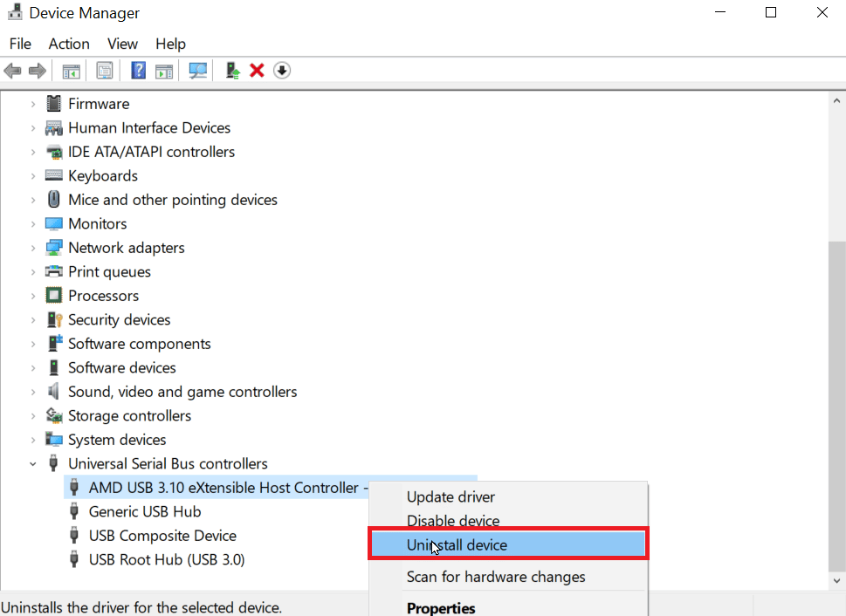Expand the Processors category arrow
The width and height of the screenshot is (846, 616).
[33, 296]
